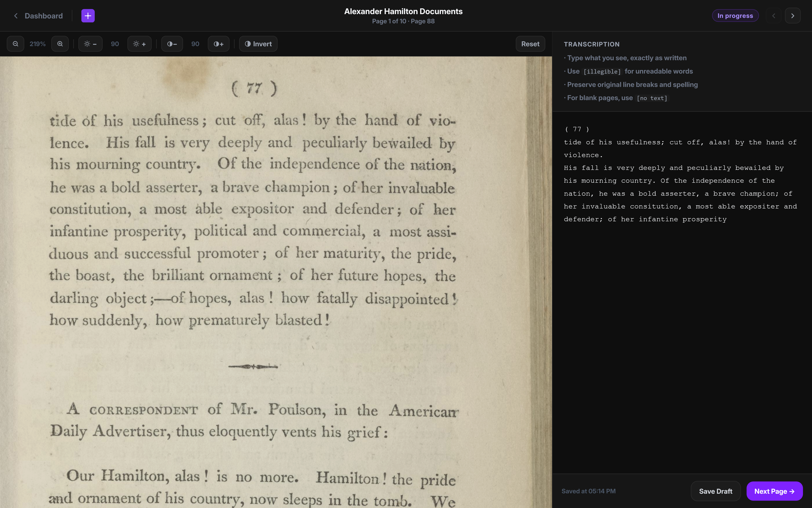Click the '[illegible]' code hint
This screenshot has width=812, height=508.
point(602,71)
